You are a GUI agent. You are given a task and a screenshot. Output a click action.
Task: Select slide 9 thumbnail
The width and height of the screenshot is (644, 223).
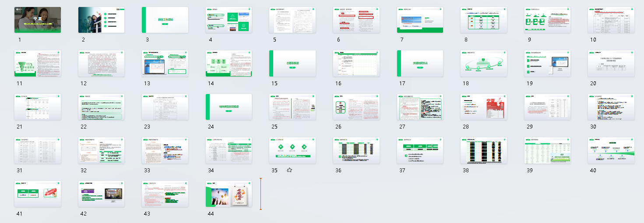click(x=547, y=20)
